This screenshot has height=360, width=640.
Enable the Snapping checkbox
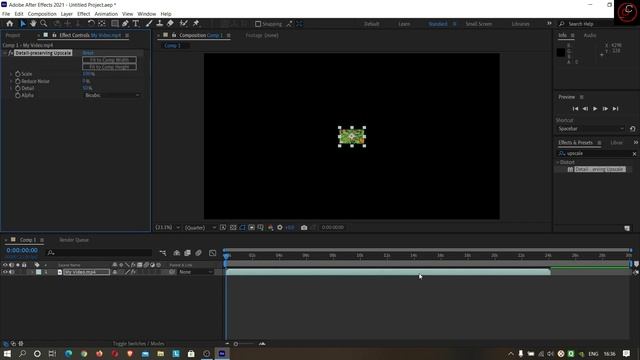[258, 24]
